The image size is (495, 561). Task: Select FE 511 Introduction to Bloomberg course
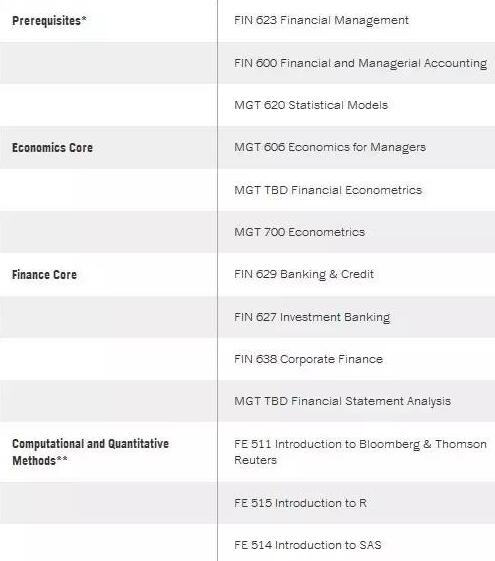(360, 452)
